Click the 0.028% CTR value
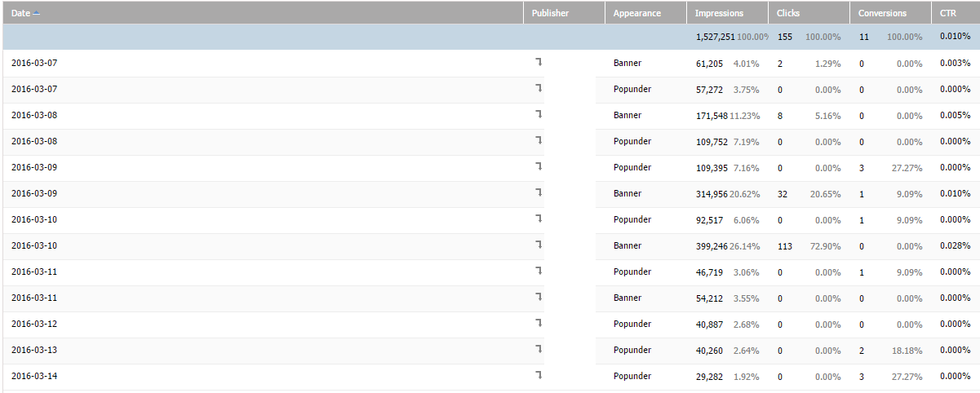980x393 pixels. click(956, 245)
